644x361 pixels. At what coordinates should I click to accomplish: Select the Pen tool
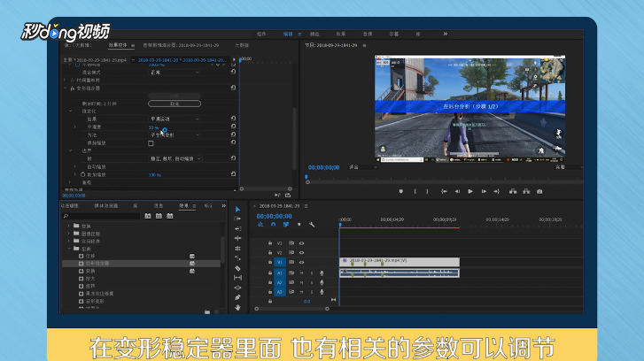point(237,297)
